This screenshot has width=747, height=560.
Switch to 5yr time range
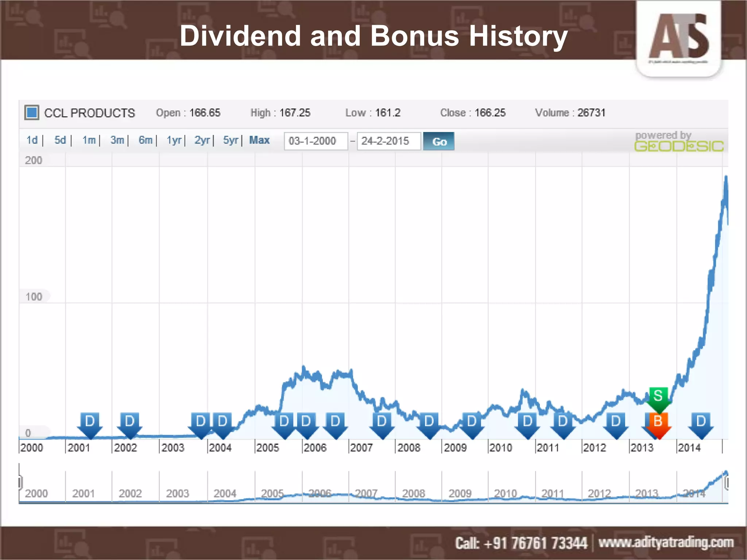coord(231,140)
